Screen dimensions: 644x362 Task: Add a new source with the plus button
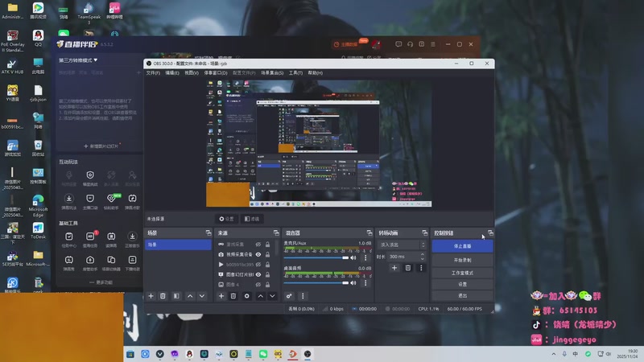[221, 296]
